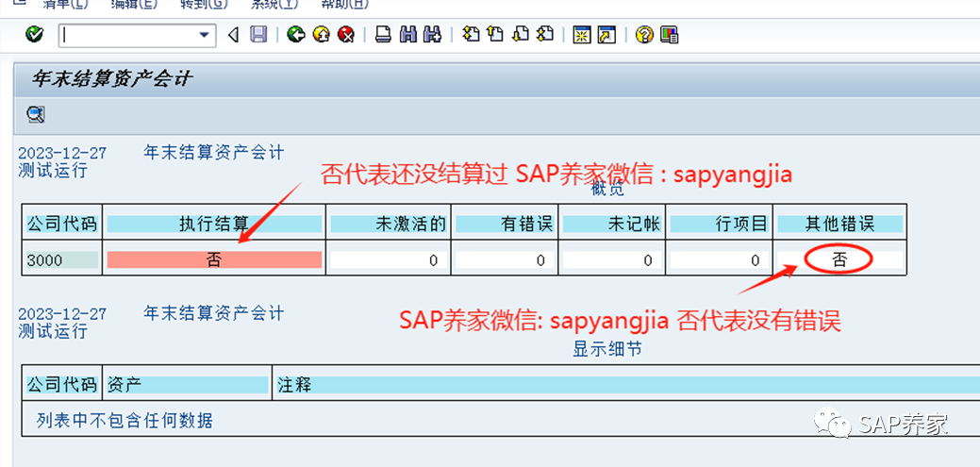980x467 pixels.
Task: Click the red 否 cell under 执行结算
Action: pos(214,260)
